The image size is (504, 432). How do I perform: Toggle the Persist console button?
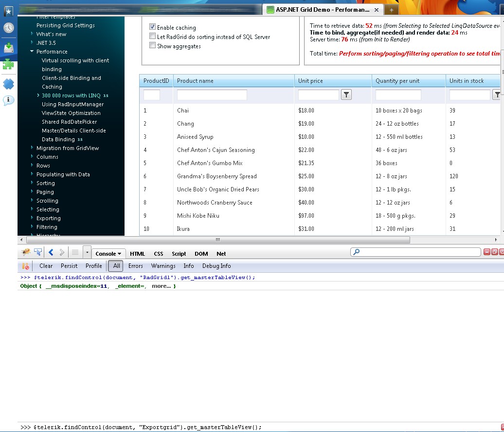pyautogui.click(x=69, y=266)
